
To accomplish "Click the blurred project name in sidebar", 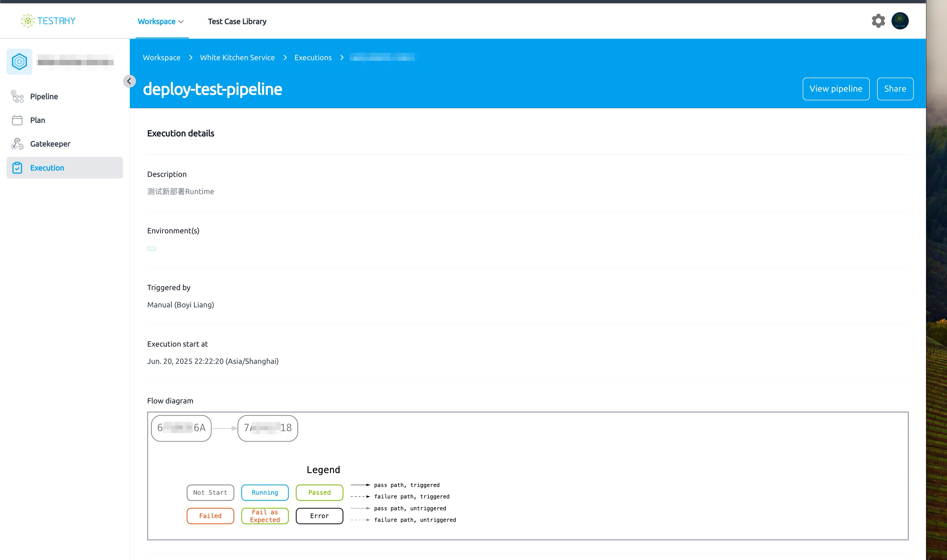I will click(75, 62).
